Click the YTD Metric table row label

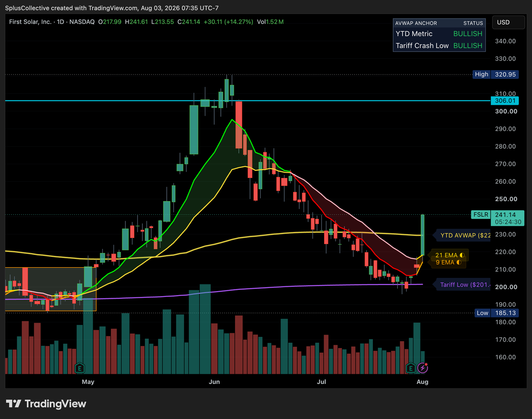414,34
